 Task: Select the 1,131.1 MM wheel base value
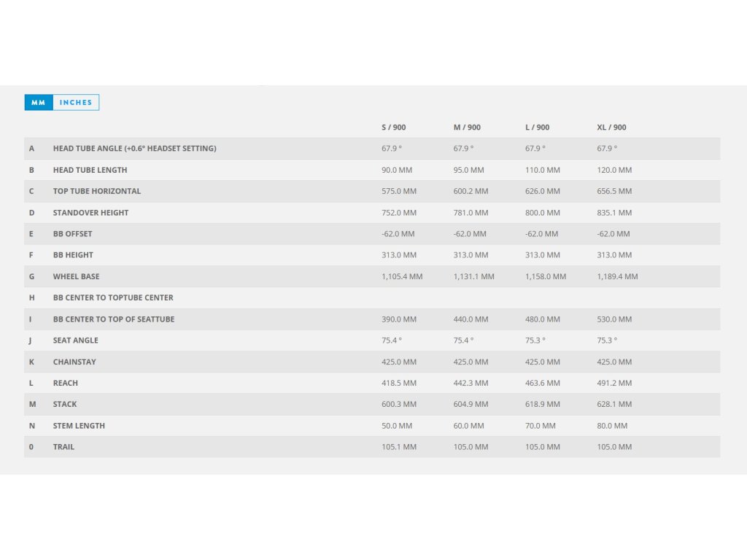(x=474, y=276)
